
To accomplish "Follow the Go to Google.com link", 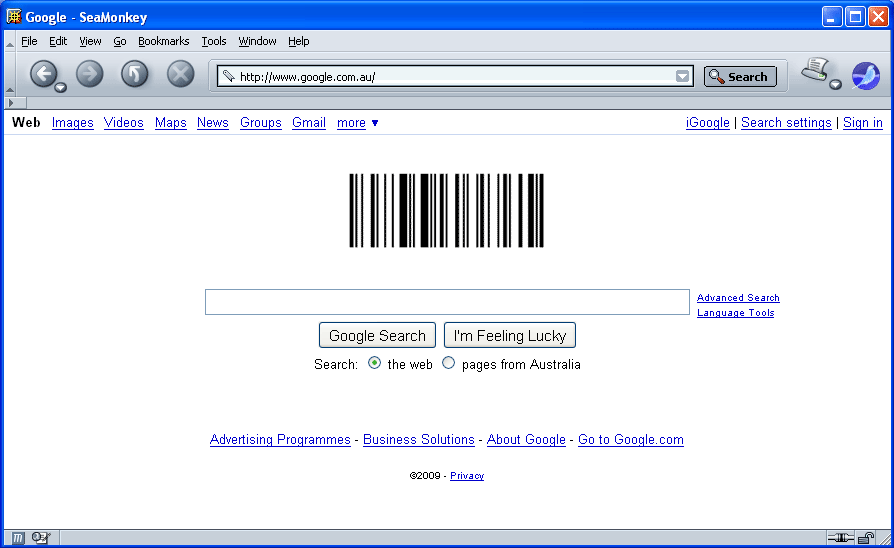I will (x=631, y=440).
